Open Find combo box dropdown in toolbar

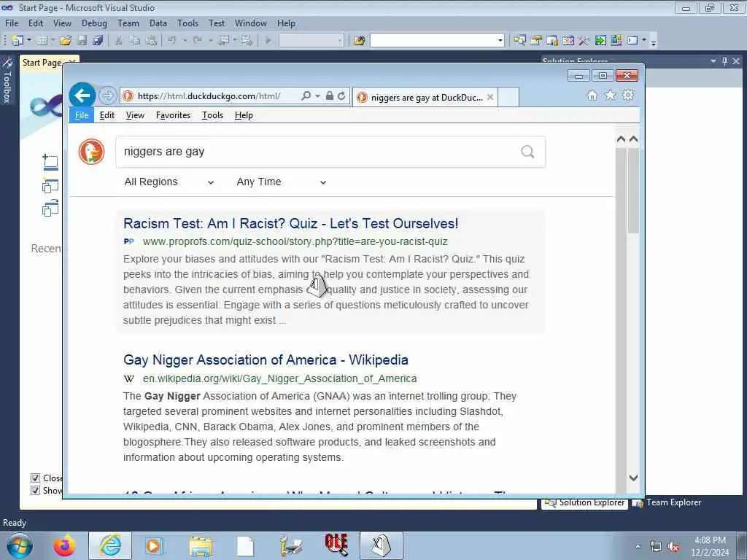click(x=500, y=41)
